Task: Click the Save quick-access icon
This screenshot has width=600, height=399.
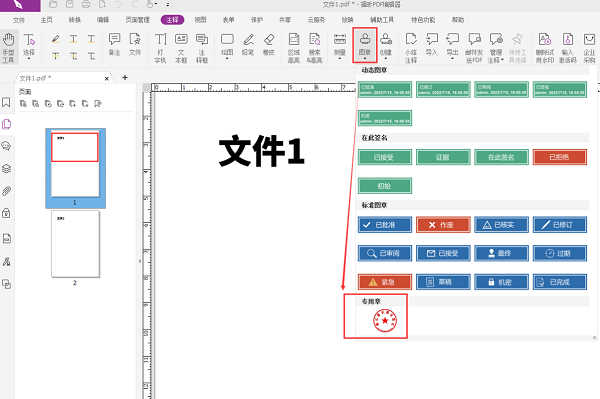Action: coord(70,5)
